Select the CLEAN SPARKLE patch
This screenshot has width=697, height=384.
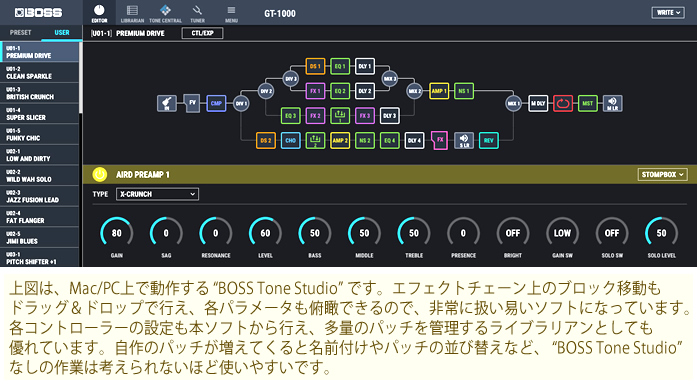(40, 73)
